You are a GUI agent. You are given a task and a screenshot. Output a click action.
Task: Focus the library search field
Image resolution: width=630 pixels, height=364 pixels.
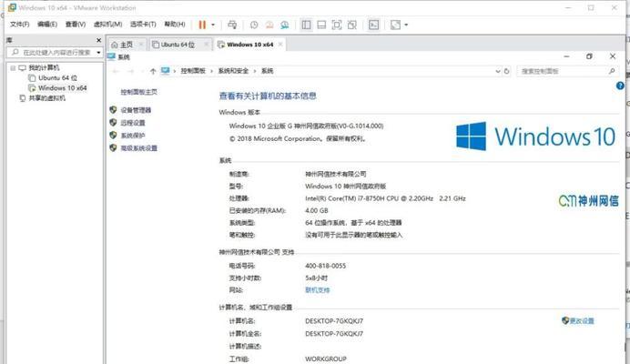pyautogui.click(x=51, y=53)
